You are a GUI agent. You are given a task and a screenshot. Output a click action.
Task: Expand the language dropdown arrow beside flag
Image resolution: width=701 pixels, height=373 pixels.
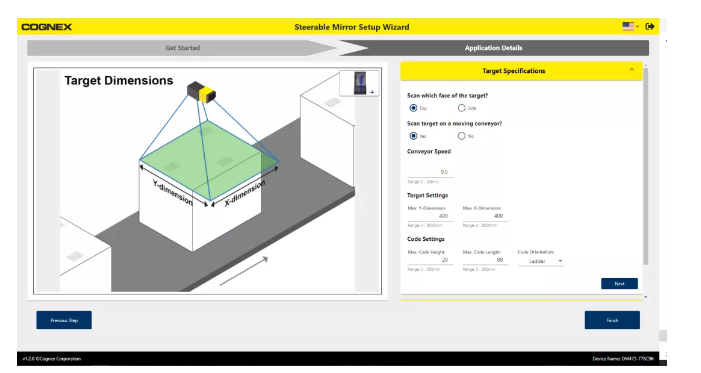638,27
